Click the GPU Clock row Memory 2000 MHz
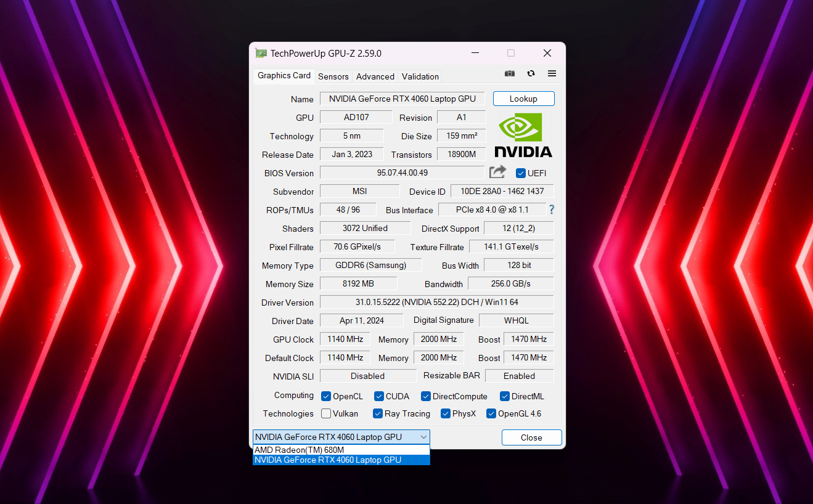This screenshot has height=504, width=813. 439,339
